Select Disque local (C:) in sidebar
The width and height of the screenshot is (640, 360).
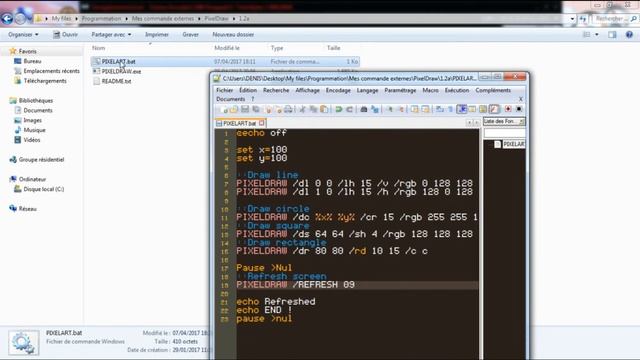click(x=43, y=189)
